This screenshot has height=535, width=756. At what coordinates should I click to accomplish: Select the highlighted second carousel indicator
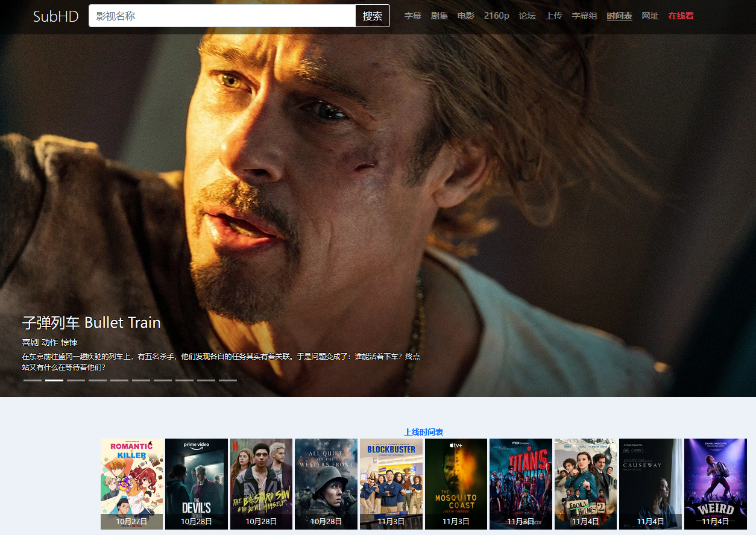pyautogui.click(x=54, y=380)
